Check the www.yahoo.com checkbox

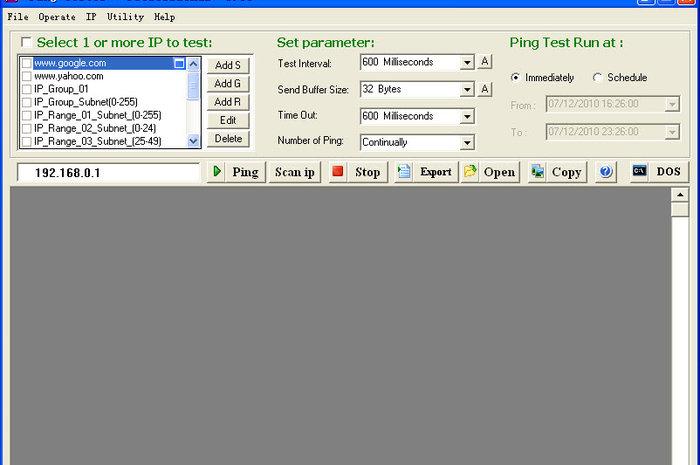click(27, 76)
